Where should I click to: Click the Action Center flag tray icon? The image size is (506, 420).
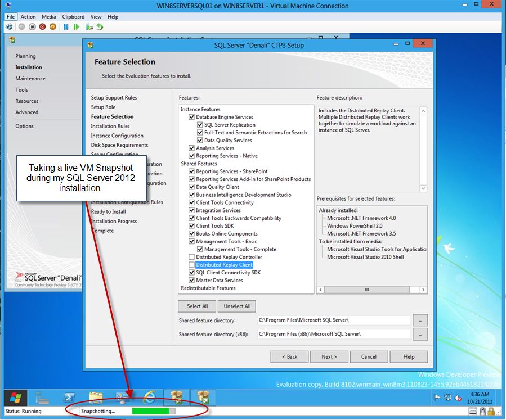point(437,398)
